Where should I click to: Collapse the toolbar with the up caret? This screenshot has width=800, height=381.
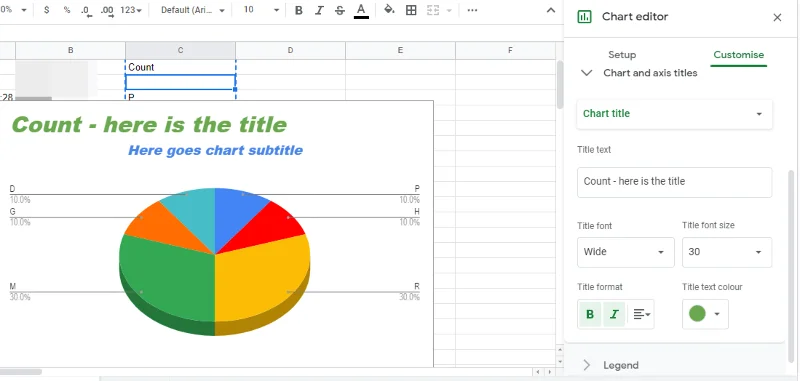click(551, 10)
